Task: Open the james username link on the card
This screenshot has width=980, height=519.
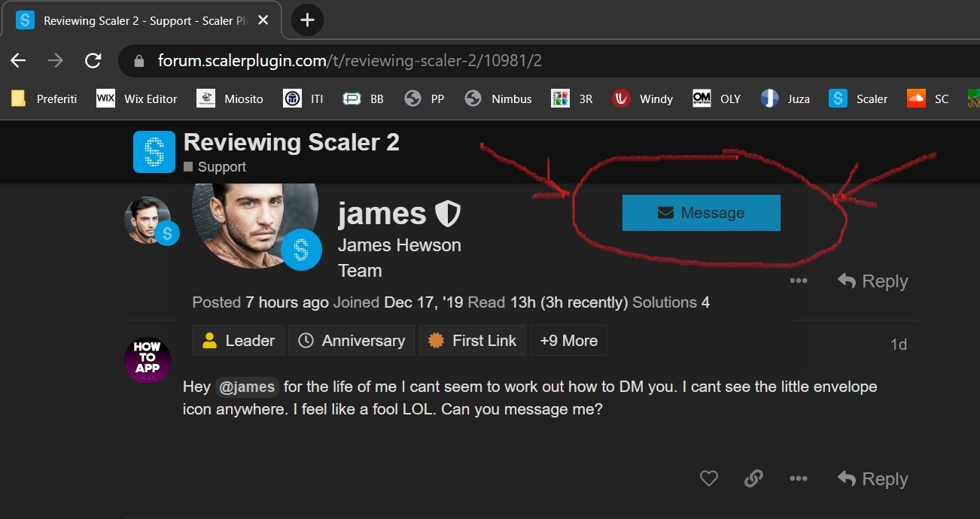Action: (x=382, y=214)
